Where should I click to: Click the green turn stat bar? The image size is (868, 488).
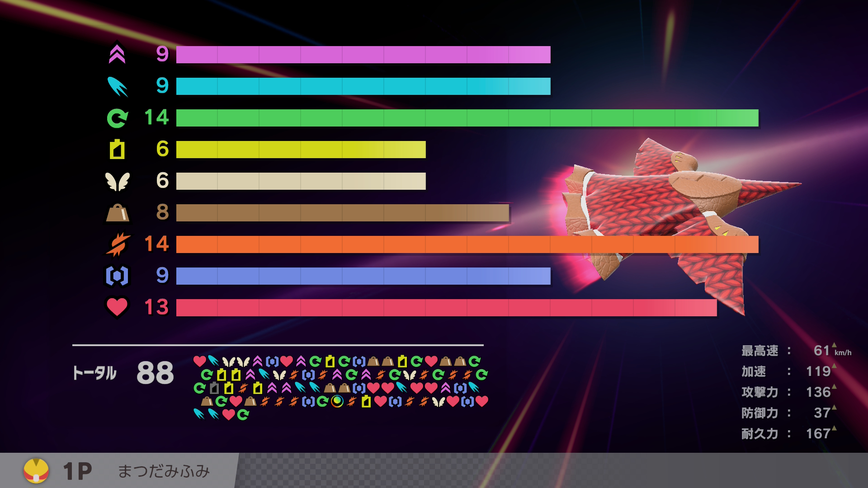[x=467, y=118]
